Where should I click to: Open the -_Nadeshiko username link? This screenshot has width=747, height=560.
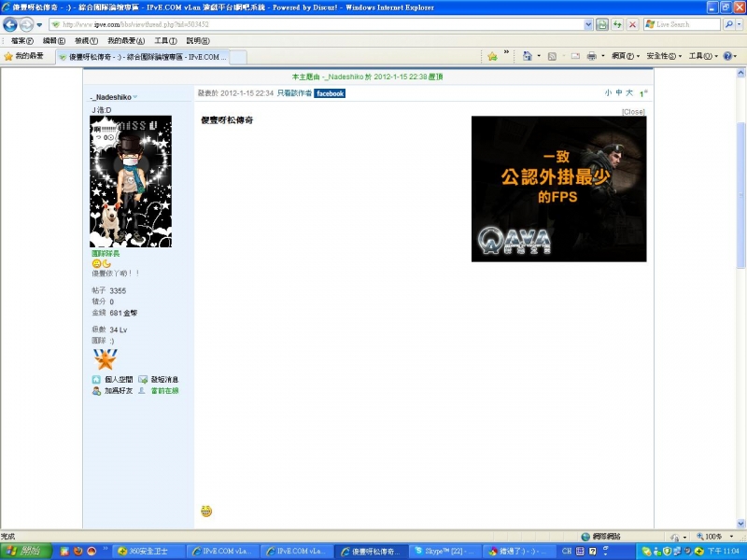tap(110, 97)
